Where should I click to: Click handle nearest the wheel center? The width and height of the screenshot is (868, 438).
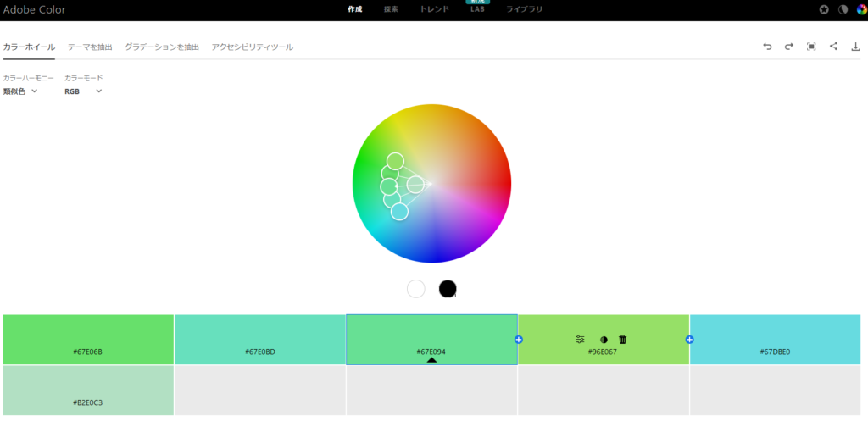pyautogui.click(x=415, y=184)
